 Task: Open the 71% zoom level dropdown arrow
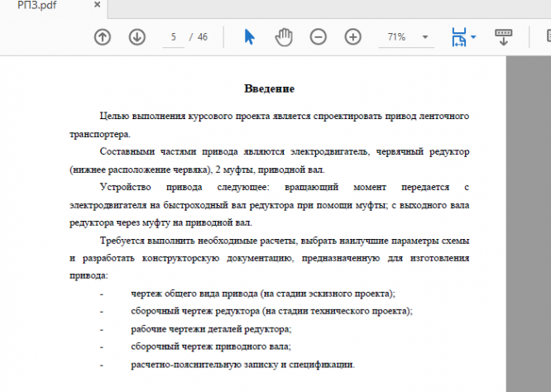425,37
